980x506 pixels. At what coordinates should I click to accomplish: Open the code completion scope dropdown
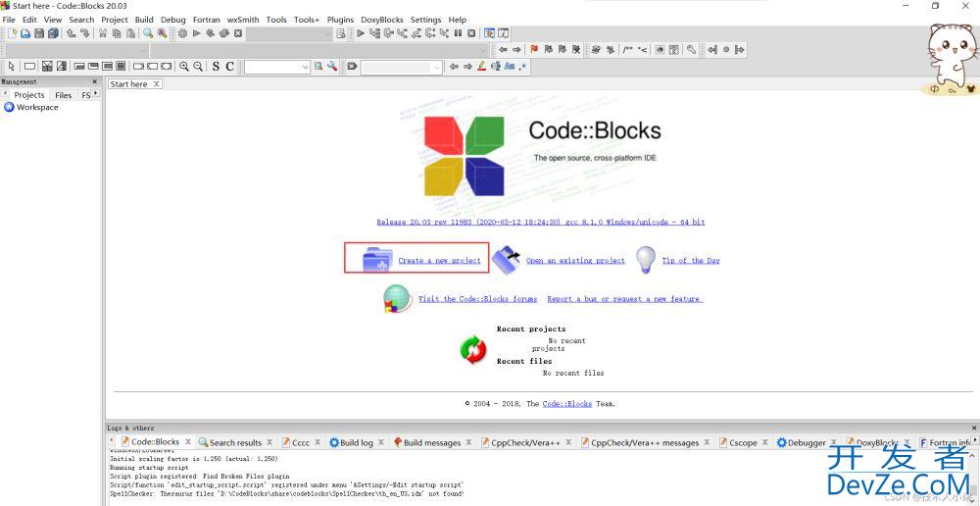click(x=142, y=51)
